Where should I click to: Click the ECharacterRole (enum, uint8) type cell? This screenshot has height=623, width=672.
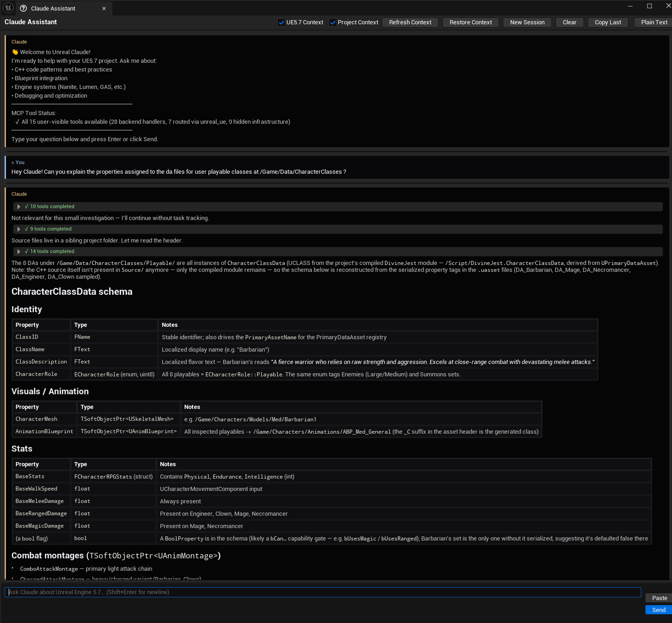[115, 375]
